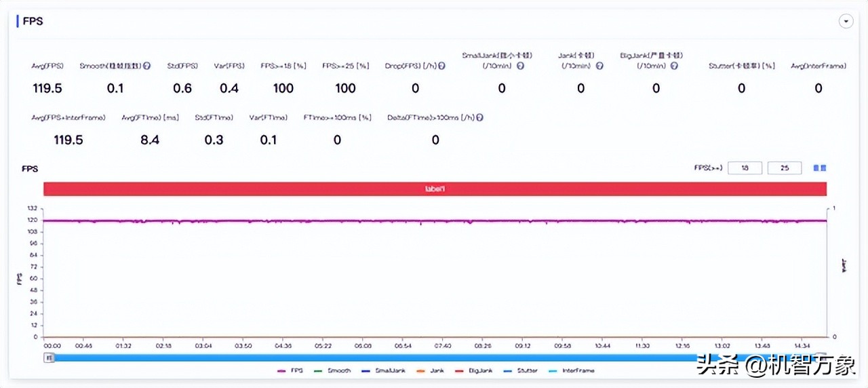Hide the Jank series via legend
This screenshot has height=388, width=868.
[430, 371]
